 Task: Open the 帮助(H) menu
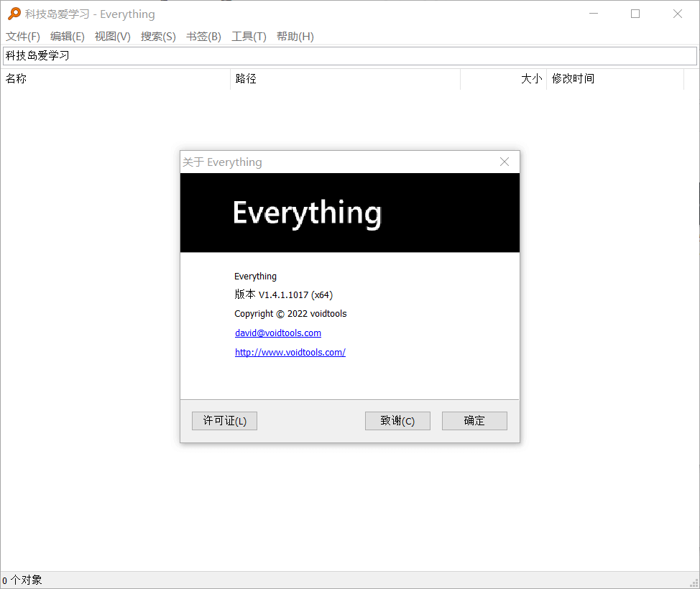point(295,37)
